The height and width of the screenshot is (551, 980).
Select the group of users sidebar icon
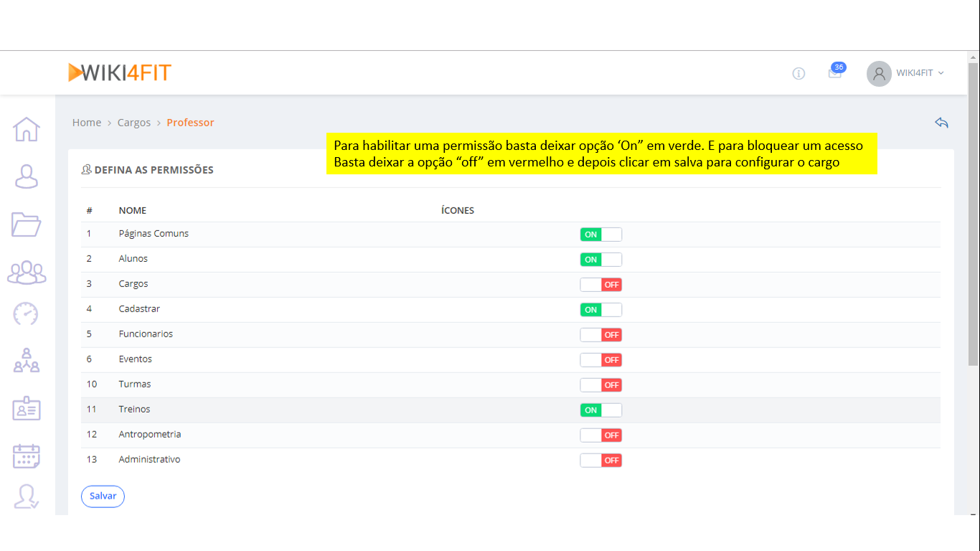[x=27, y=272]
